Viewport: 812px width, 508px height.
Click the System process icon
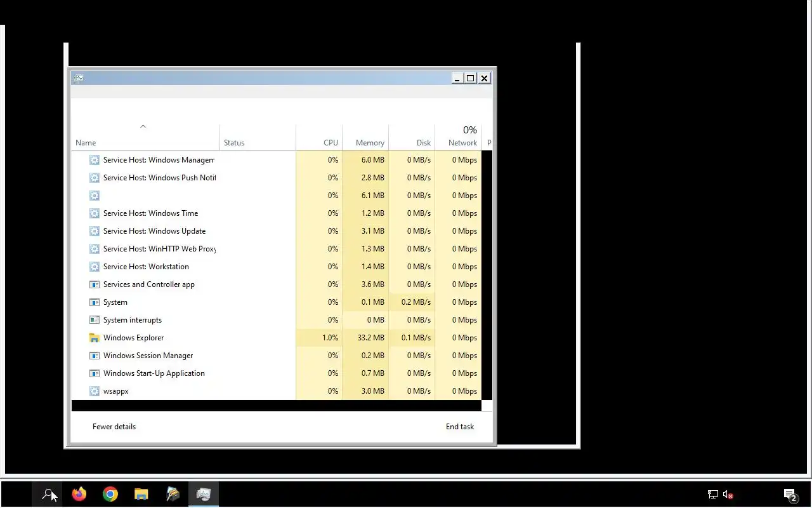(x=95, y=302)
